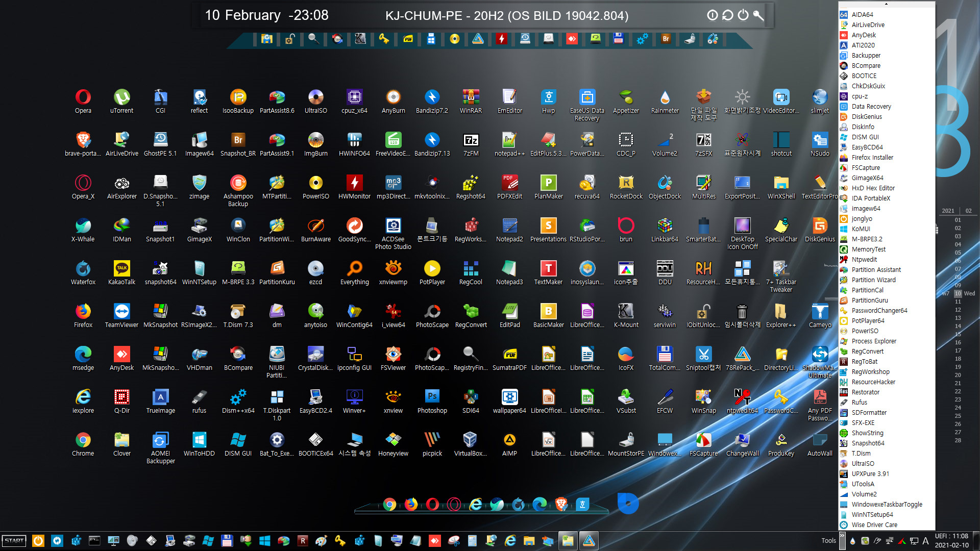Click the Chrome icon in the bottom dock
Image resolution: width=980 pixels, height=551 pixels.
click(x=389, y=504)
